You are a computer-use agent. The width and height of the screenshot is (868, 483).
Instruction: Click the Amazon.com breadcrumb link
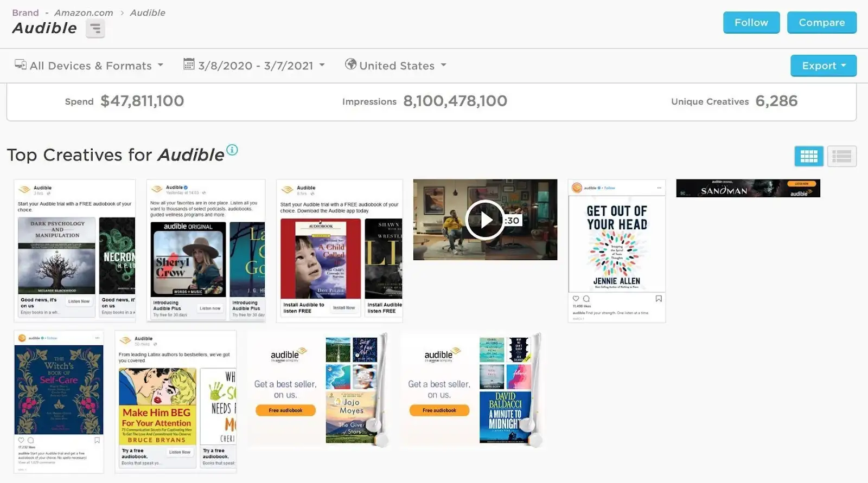click(84, 12)
